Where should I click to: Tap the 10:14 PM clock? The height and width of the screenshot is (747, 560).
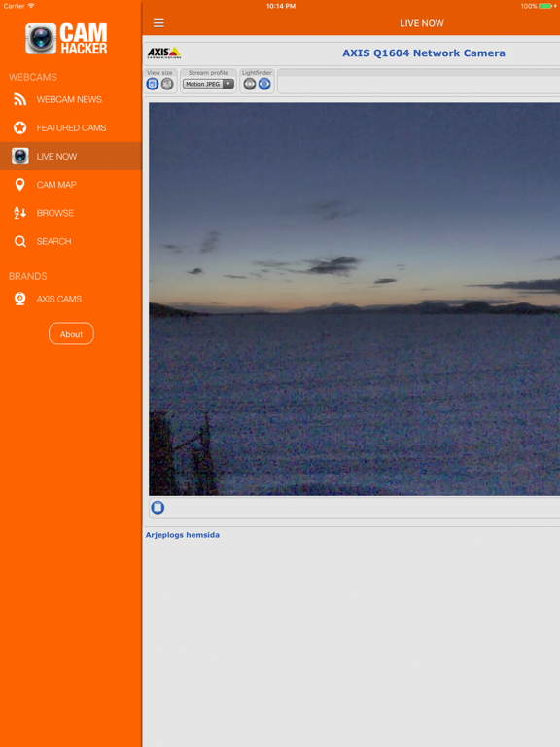click(x=281, y=6)
